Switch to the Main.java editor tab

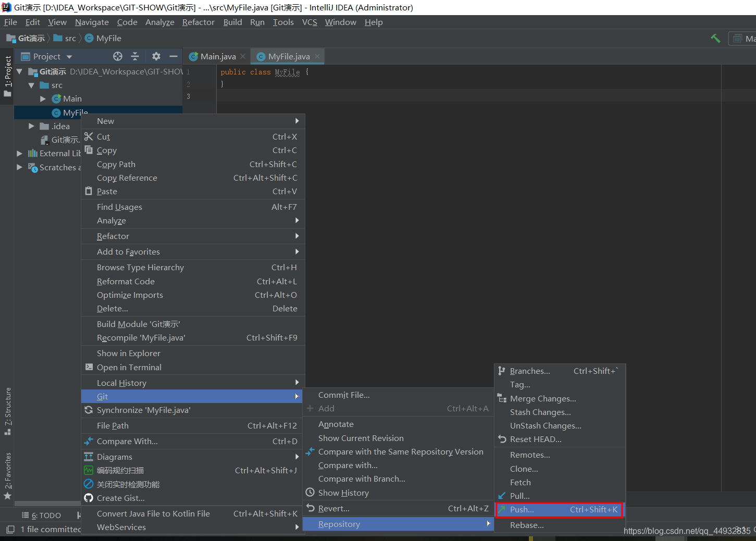click(x=218, y=56)
